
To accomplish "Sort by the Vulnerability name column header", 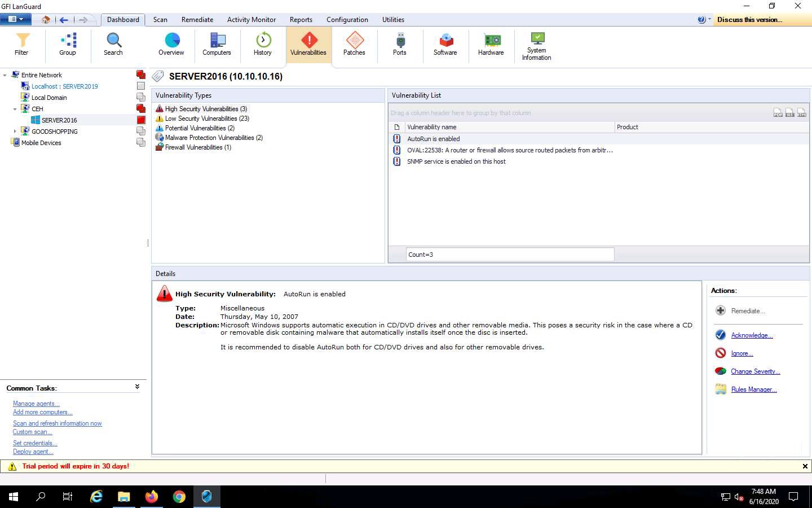I will tap(509, 127).
